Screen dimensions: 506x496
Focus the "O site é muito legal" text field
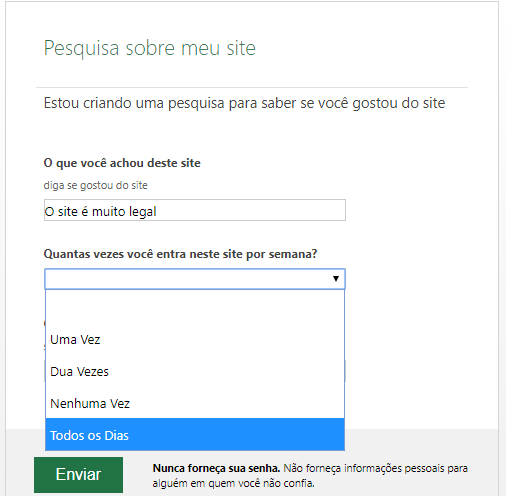click(195, 210)
